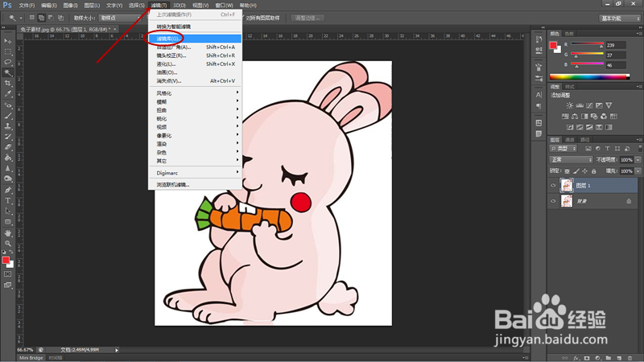Open the 滤镜库(G) menu entry
Viewport: 644px width, 362px height.
tap(195, 39)
